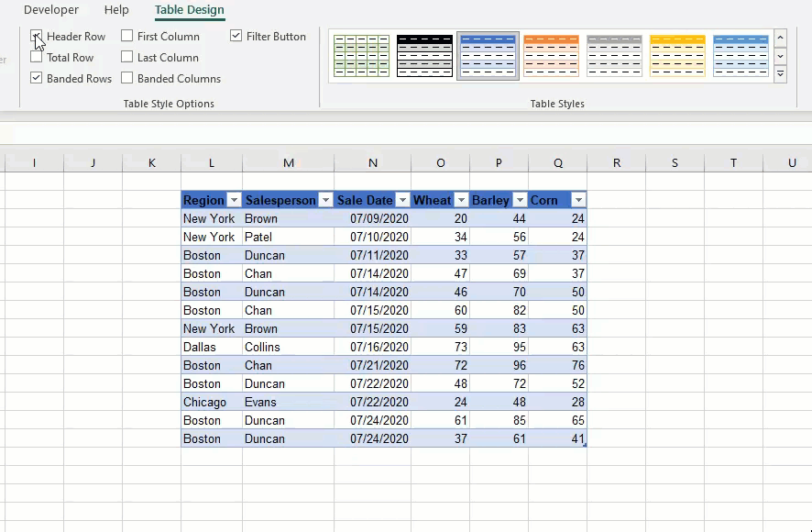Screen dimensions: 812x532
Task: Open the Help ribbon tab
Action: 116,10
